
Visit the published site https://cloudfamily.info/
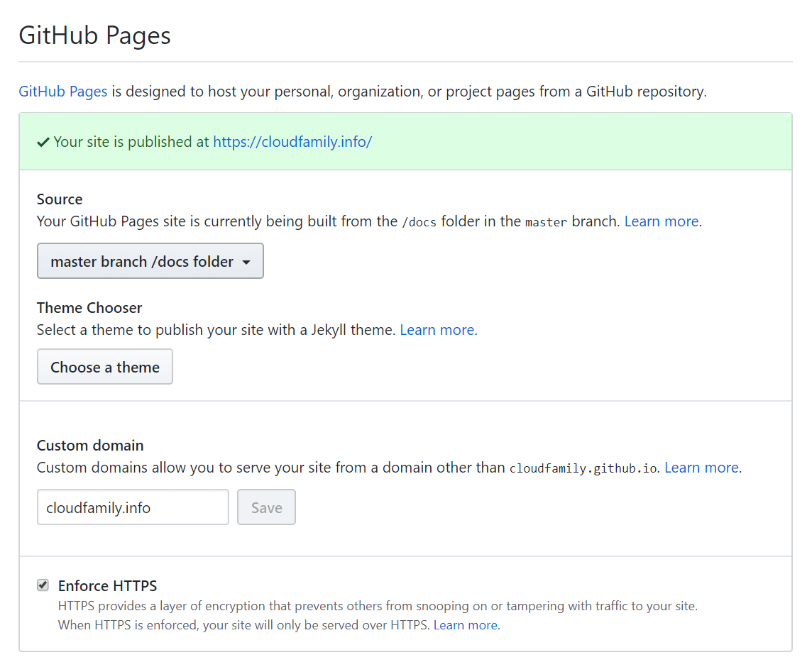292,142
